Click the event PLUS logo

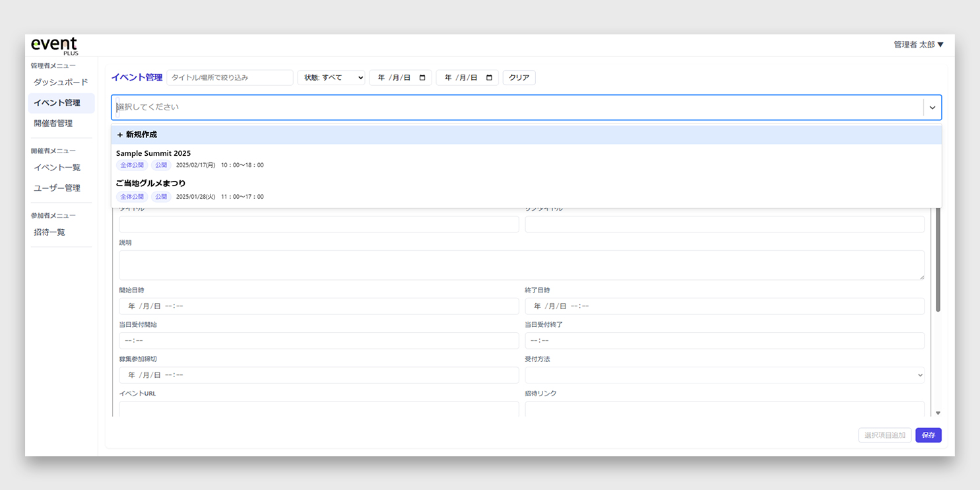(x=54, y=46)
